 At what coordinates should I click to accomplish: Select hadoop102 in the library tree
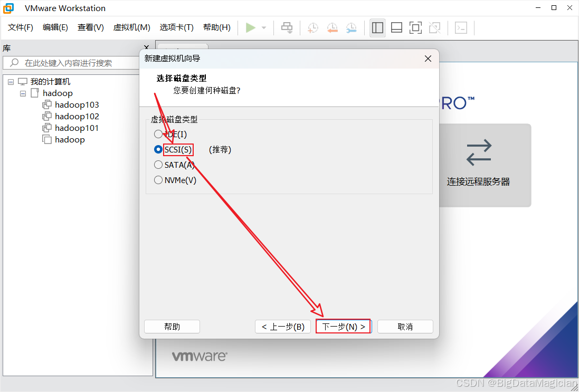tap(77, 116)
